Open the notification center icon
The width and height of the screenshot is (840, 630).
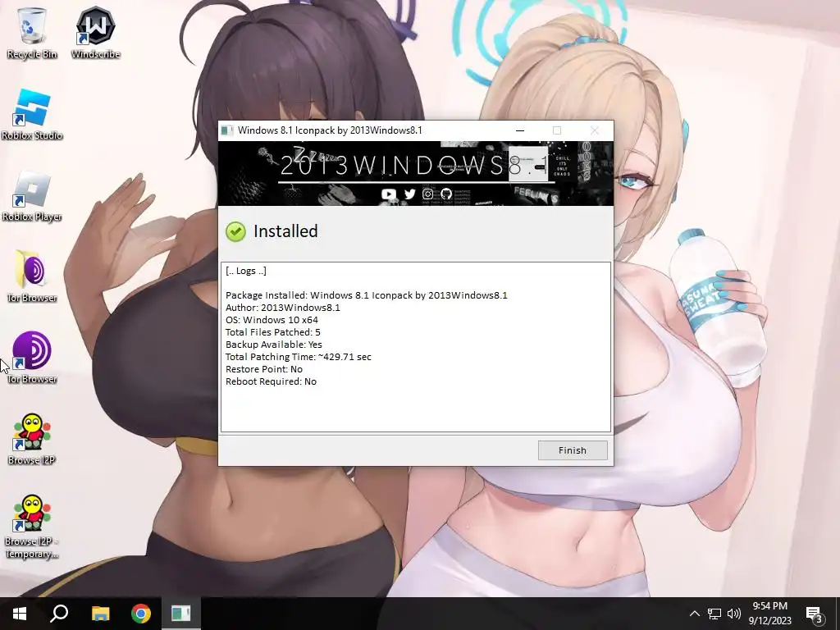[x=815, y=614]
